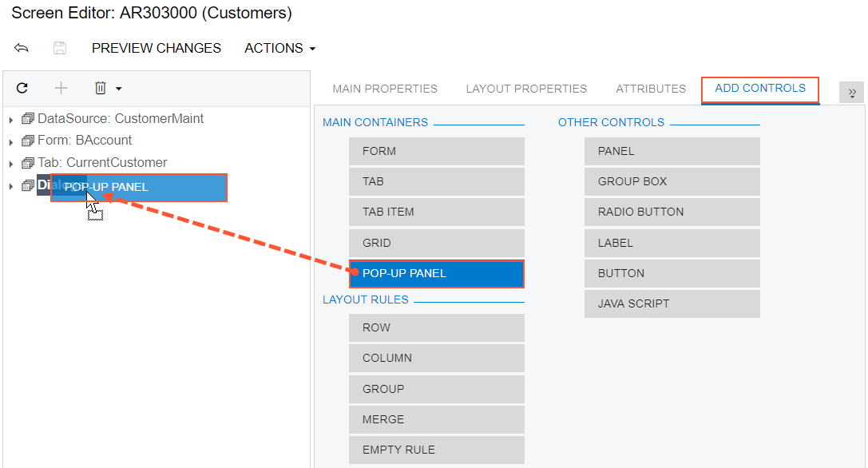Switch to the MAIN PROPERTIES tab
The height and width of the screenshot is (468, 868).
tap(385, 89)
